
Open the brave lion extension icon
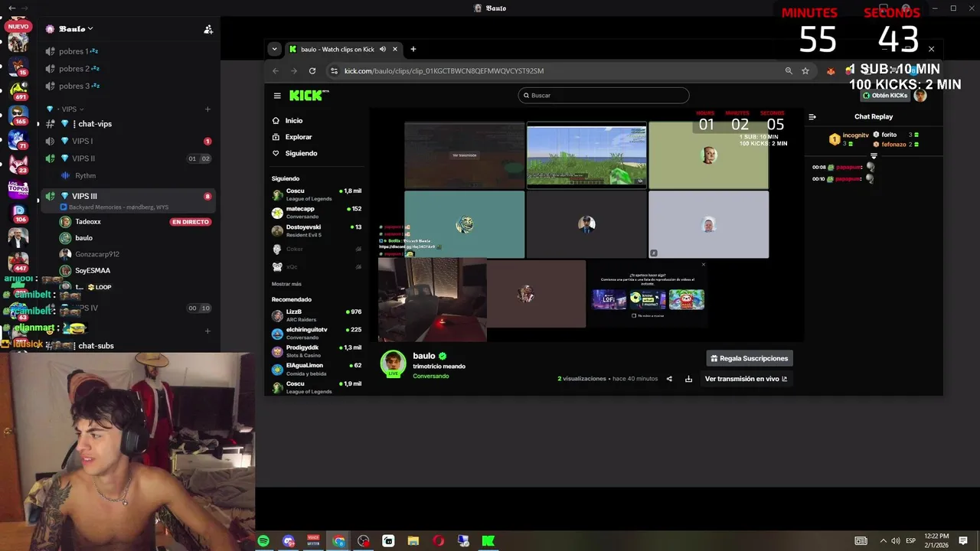click(x=831, y=70)
